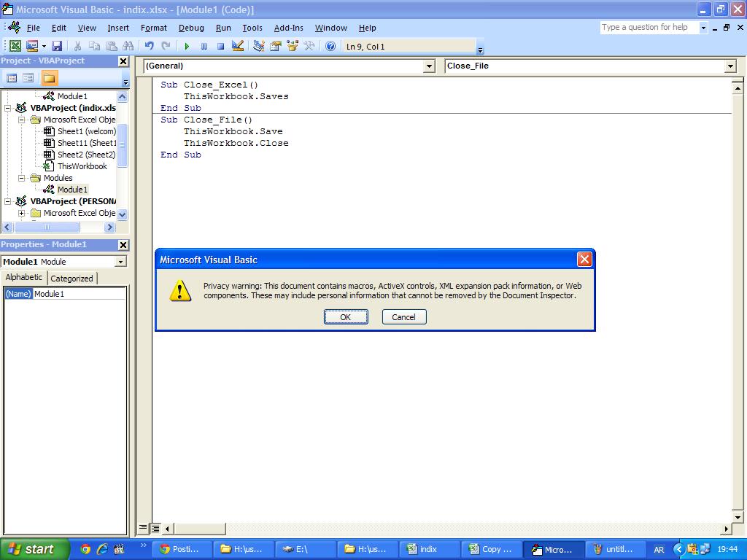Collapse VBAProject (PERSONAL) tree node
Image resolution: width=747 pixels, height=560 pixels.
7,201
